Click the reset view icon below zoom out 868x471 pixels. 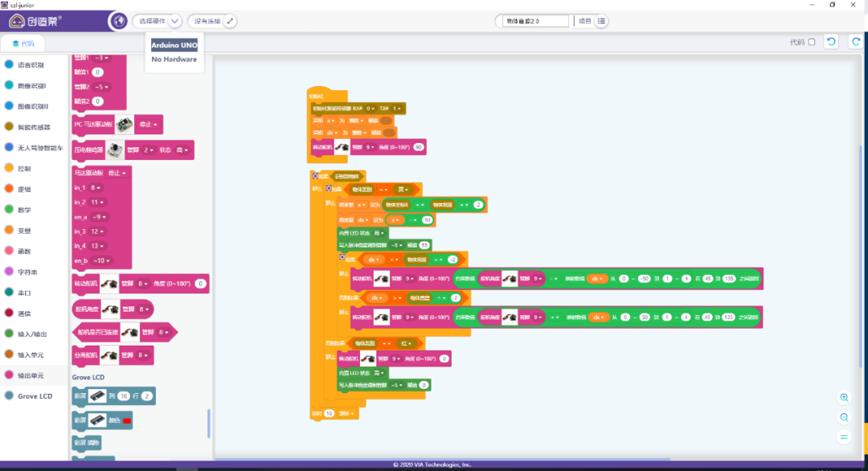click(x=844, y=436)
